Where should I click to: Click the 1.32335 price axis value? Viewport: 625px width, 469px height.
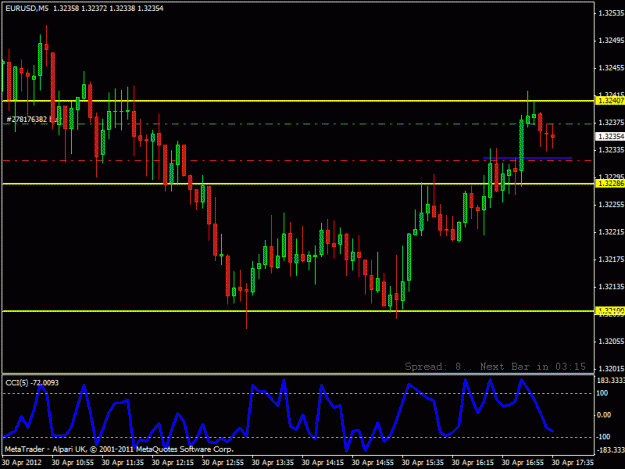point(611,150)
